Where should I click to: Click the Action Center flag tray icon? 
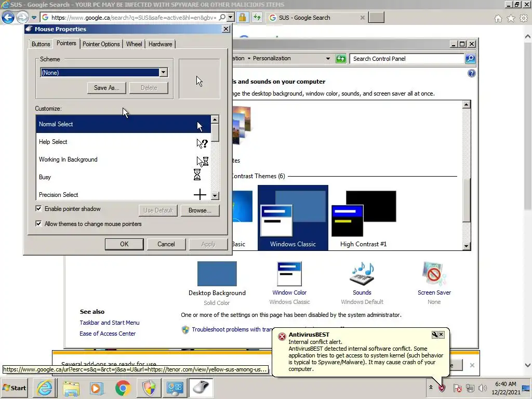point(457,388)
